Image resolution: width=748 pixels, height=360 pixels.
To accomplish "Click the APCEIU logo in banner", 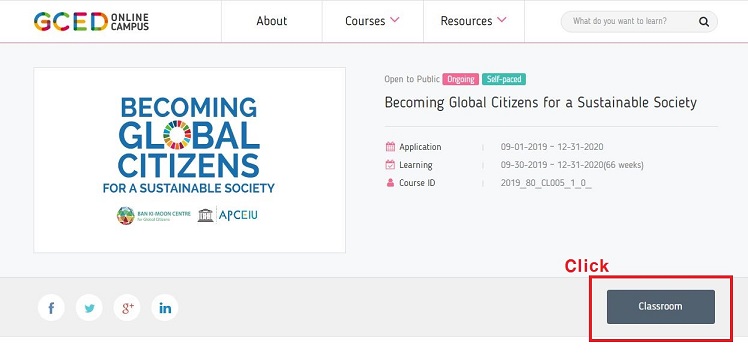I will pyautogui.click(x=228, y=215).
